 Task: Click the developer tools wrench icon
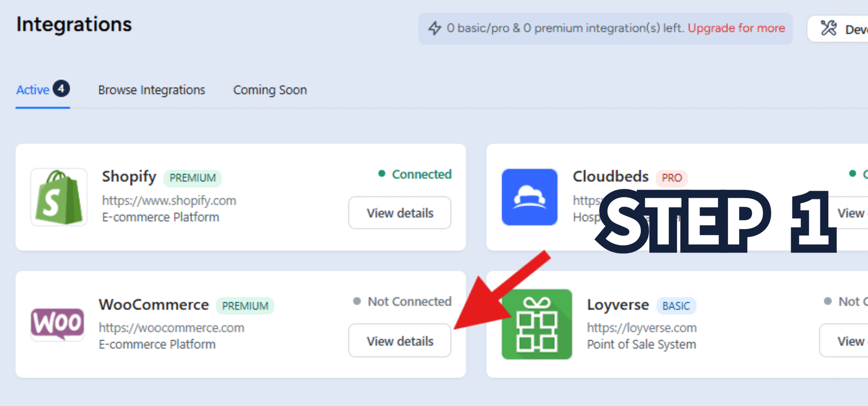point(829,28)
